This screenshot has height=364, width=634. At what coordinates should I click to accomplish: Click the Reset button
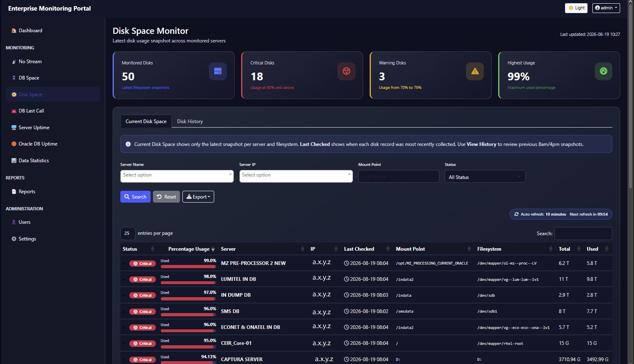166,197
